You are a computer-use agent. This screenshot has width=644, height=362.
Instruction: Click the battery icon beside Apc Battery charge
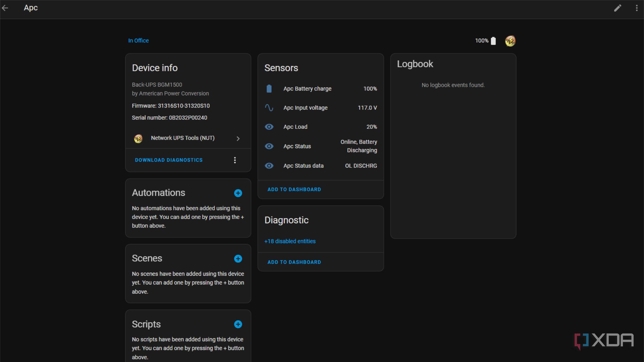point(269,88)
